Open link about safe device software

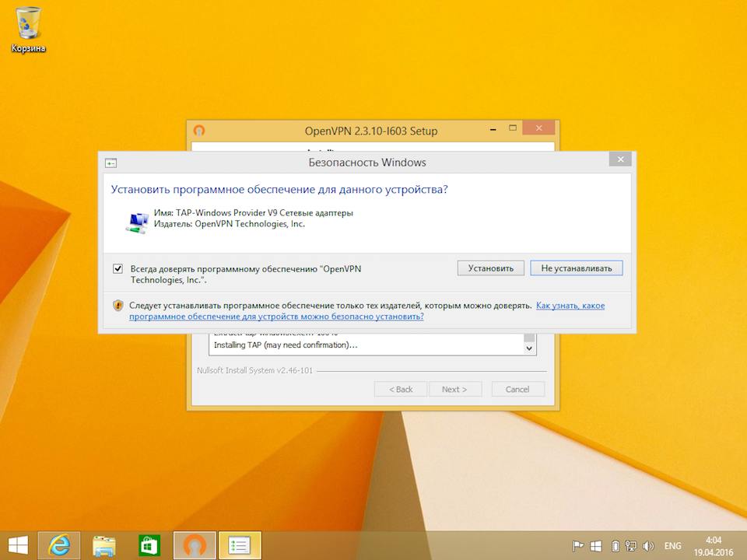366,311
